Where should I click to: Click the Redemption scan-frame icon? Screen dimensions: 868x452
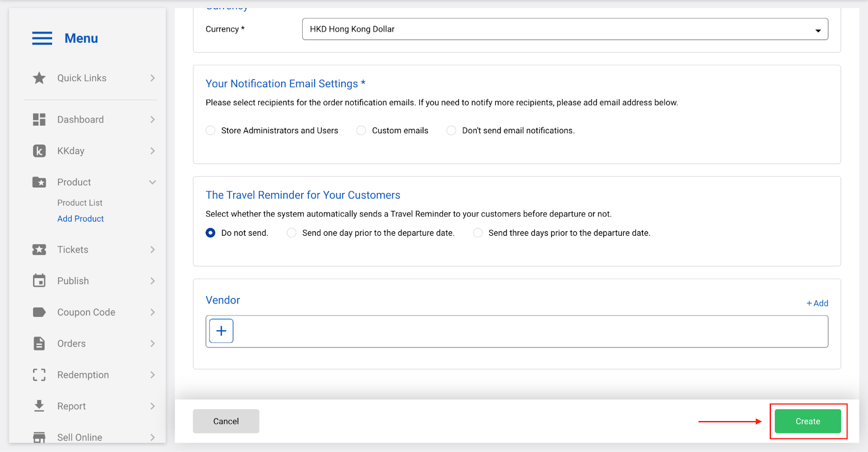point(39,375)
